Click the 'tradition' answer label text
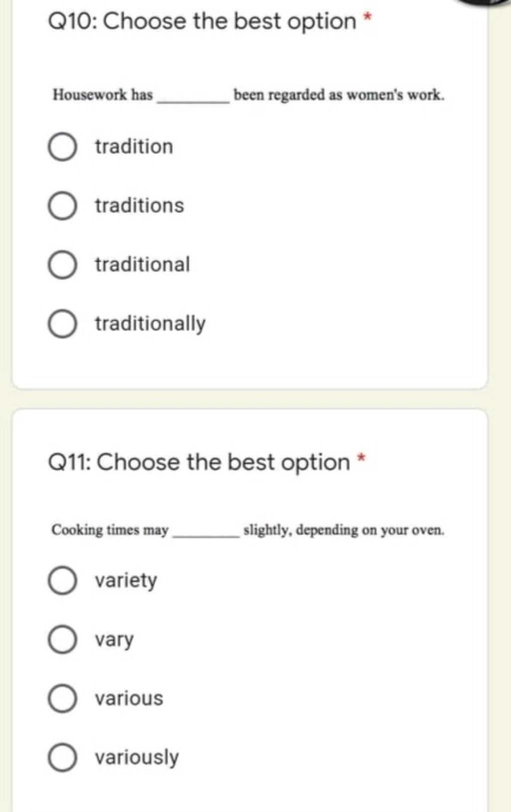This screenshot has width=511, height=812. point(134,147)
